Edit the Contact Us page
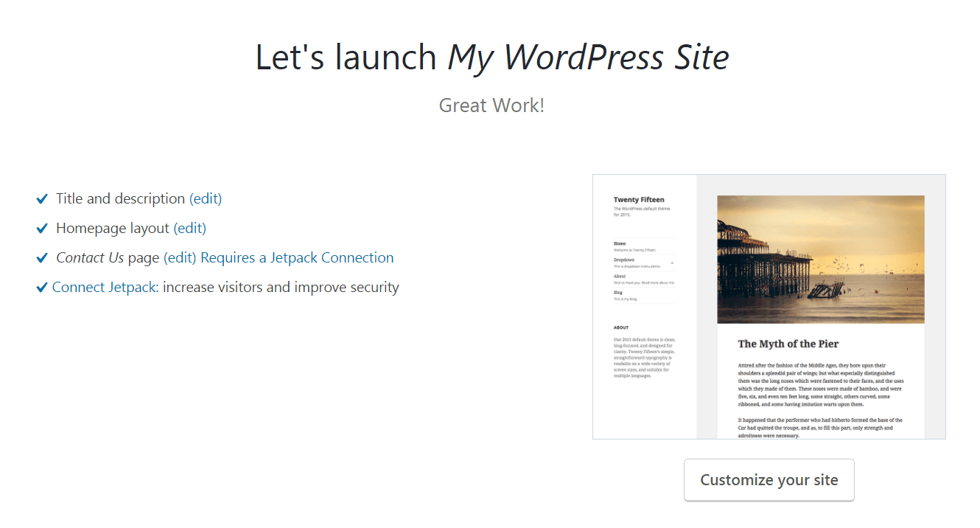The height and width of the screenshot is (528, 980). click(x=180, y=257)
